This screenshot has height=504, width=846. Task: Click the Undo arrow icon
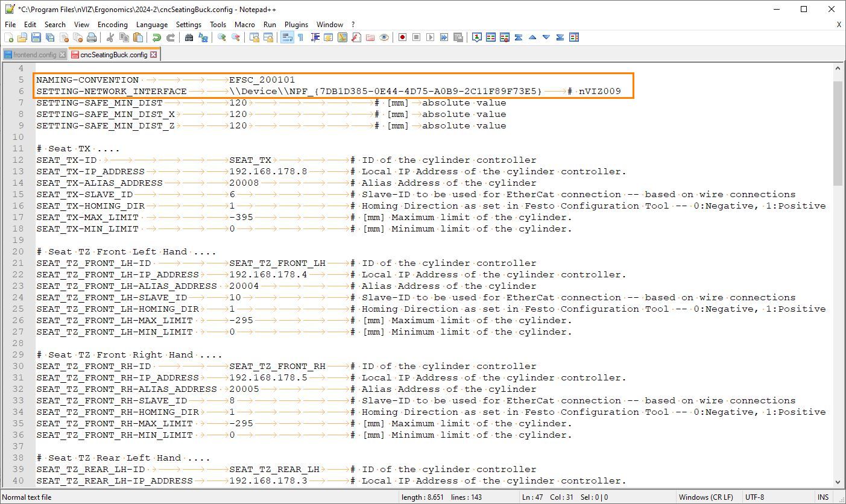(156, 37)
